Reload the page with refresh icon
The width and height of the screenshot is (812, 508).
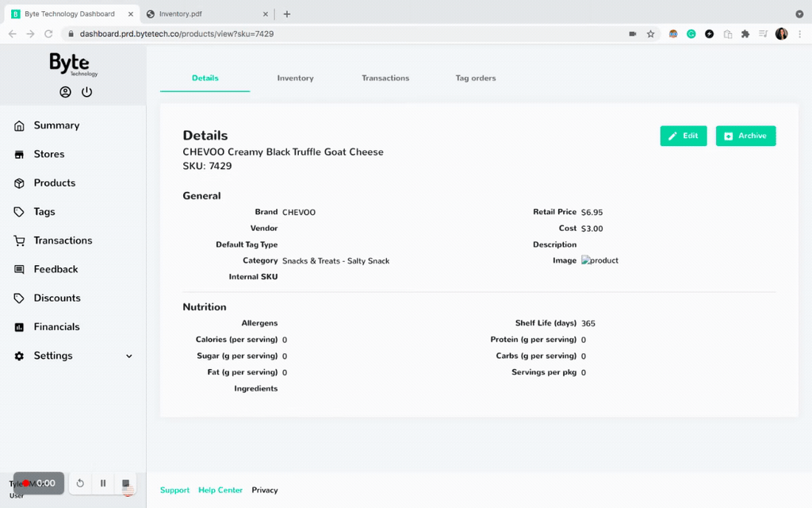[x=48, y=33]
